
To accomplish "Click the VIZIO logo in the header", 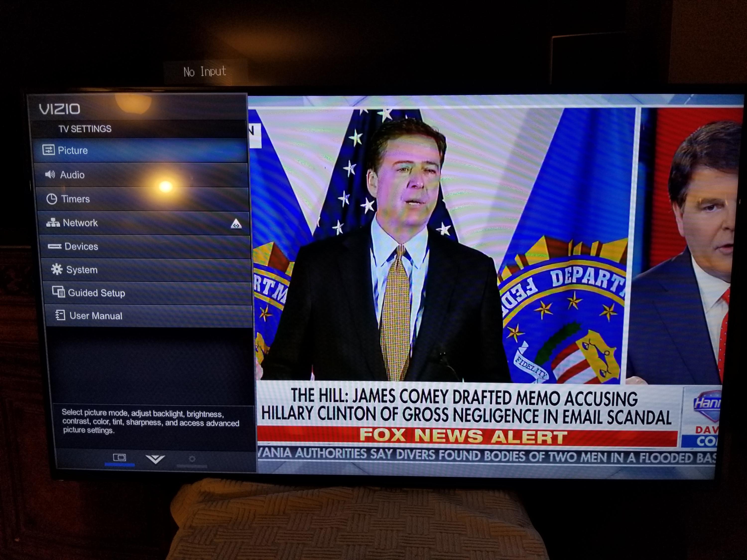I will [x=60, y=109].
